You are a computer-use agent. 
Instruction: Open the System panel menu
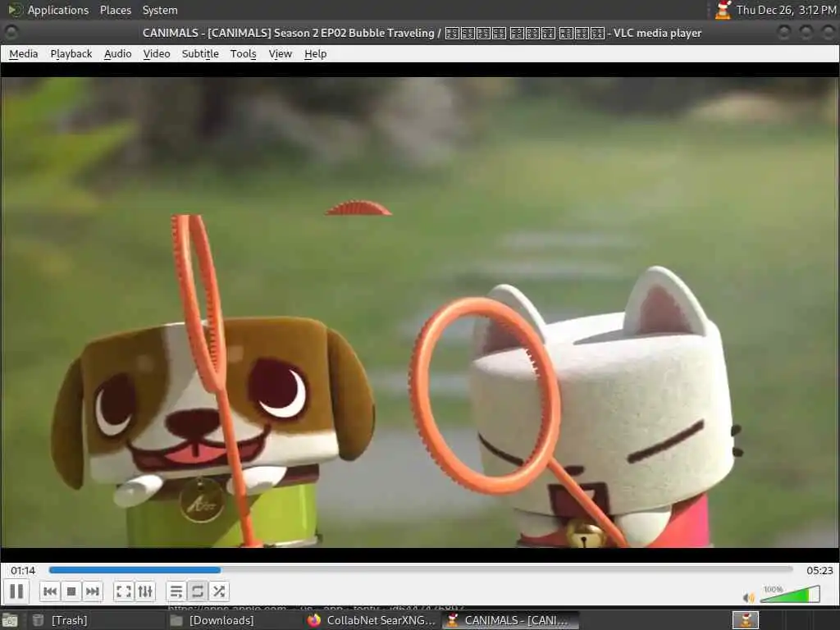pyautogui.click(x=160, y=10)
